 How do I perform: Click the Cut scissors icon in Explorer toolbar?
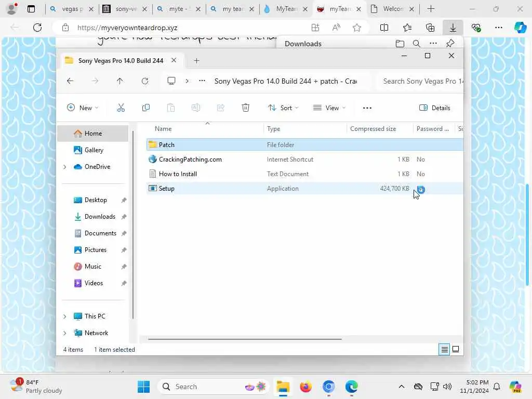121,108
